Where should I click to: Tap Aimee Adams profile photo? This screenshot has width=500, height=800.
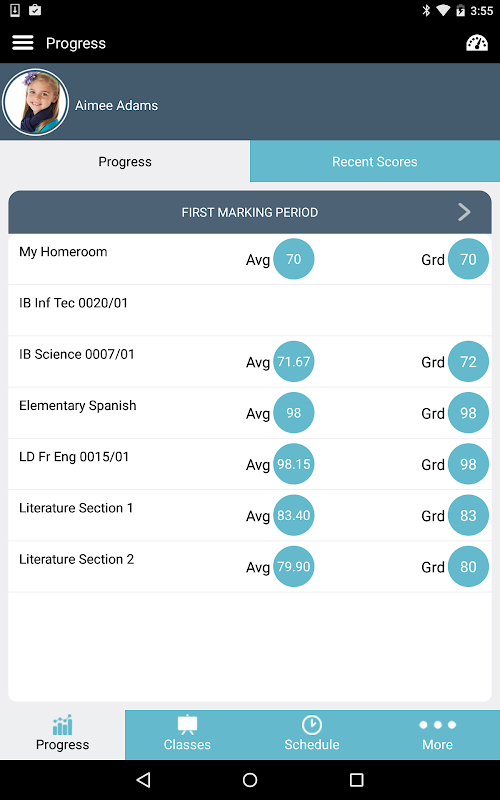35,102
